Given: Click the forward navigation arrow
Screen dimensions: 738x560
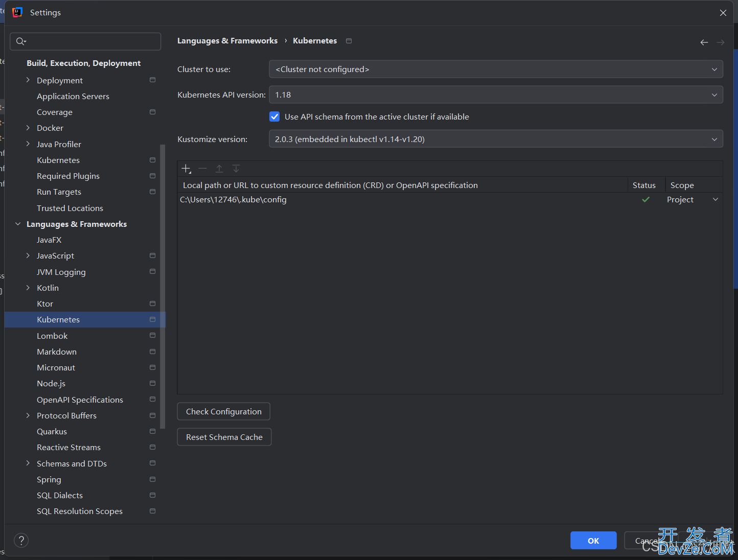Looking at the screenshot, I should [x=721, y=42].
